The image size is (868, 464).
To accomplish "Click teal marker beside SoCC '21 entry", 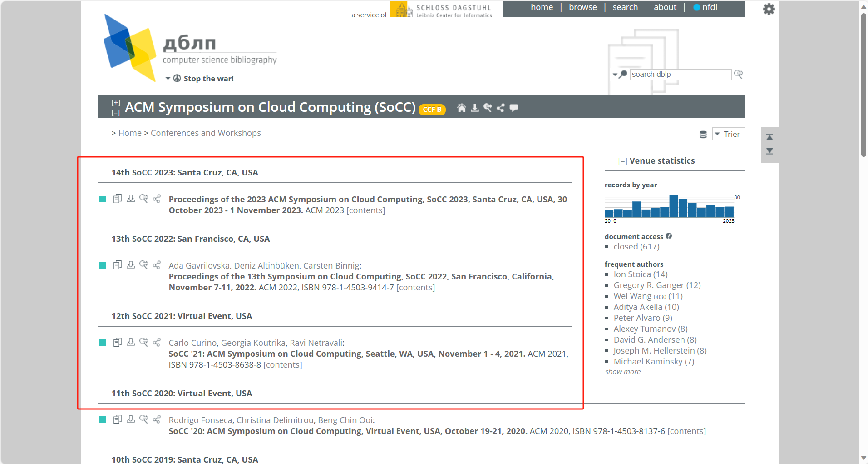I will tap(103, 343).
